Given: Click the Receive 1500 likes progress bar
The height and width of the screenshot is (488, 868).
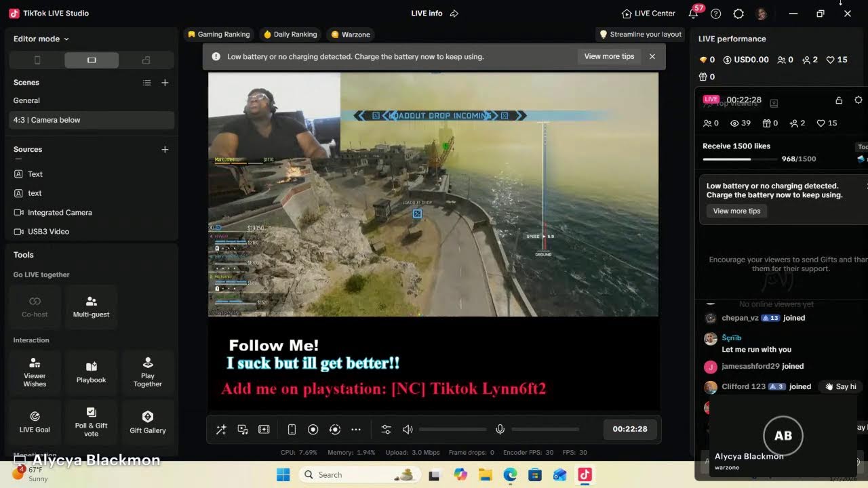Looking at the screenshot, I should (x=740, y=159).
